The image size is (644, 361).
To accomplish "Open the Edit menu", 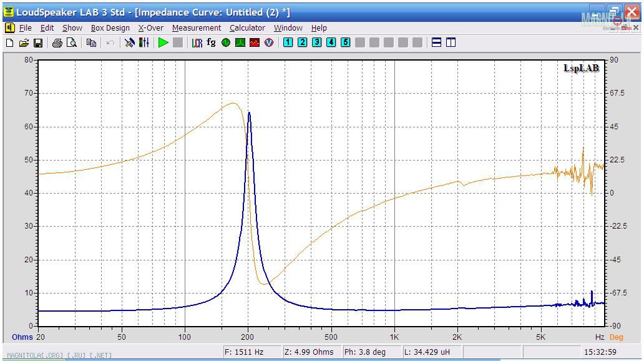I will [x=47, y=28].
